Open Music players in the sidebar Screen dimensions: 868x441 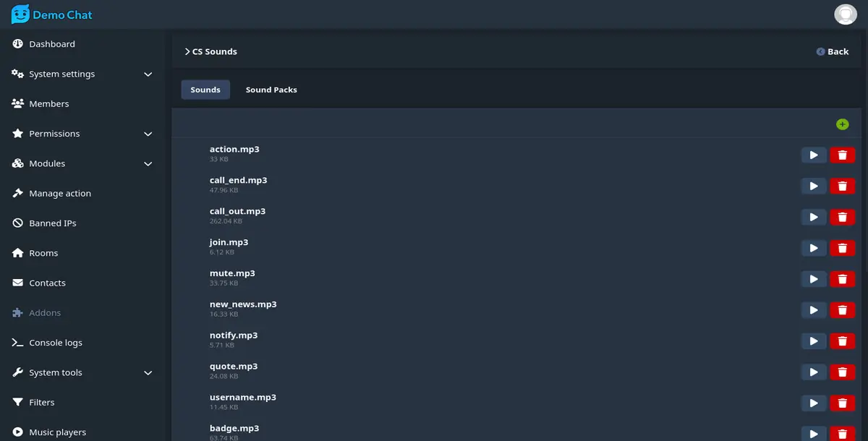point(57,432)
